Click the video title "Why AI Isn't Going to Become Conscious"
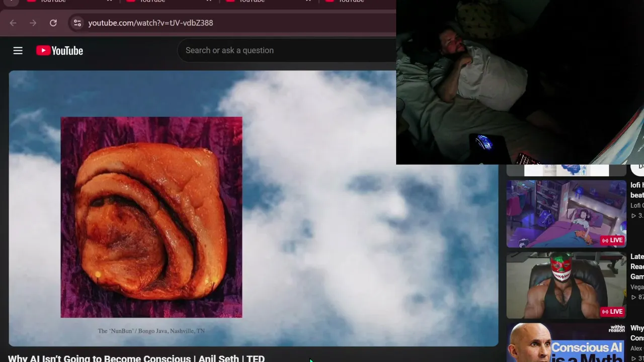The height and width of the screenshot is (362, 644). 136,358
